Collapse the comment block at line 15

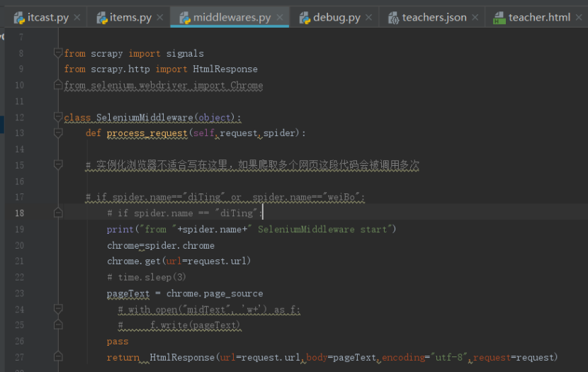point(58,164)
